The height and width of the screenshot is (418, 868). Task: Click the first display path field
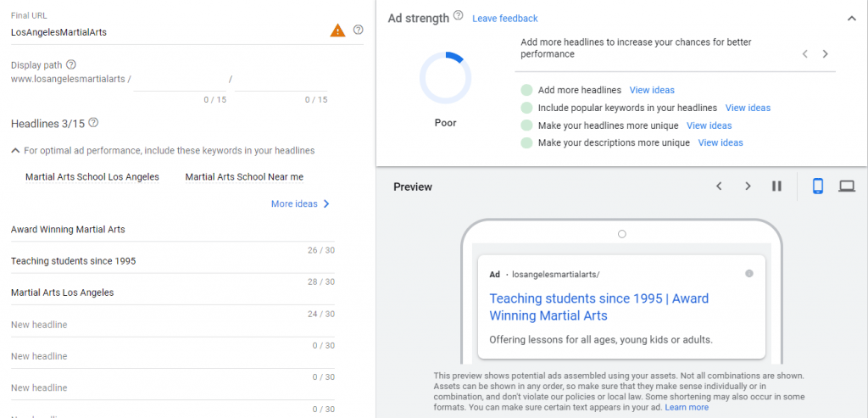pyautogui.click(x=180, y=80)
